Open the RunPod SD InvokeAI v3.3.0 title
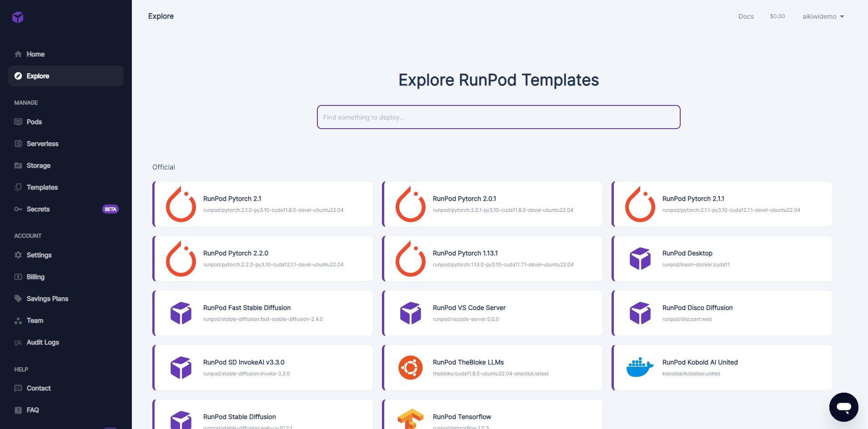The width and height of the screenshot is (868, 429). pyautogui.click(x=244, y=362)
